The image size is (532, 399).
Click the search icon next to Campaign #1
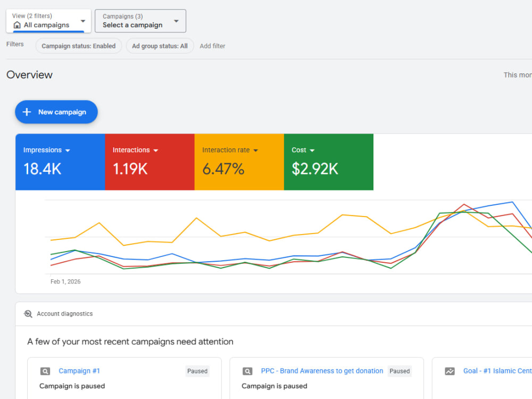(x=45, y=371)
